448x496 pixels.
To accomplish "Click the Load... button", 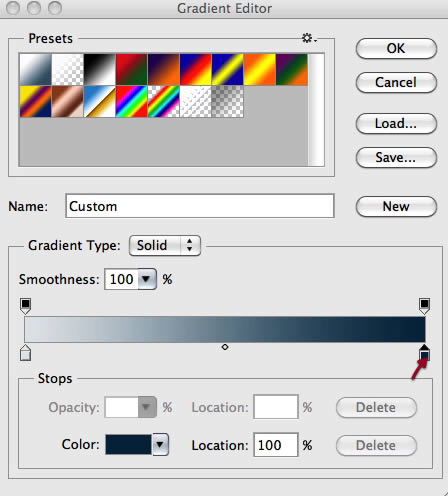I will point(396,123).
